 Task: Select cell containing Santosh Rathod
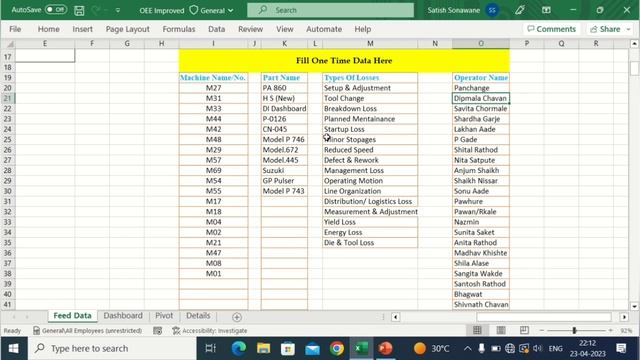pyautogui.click(x=481, y=284)
